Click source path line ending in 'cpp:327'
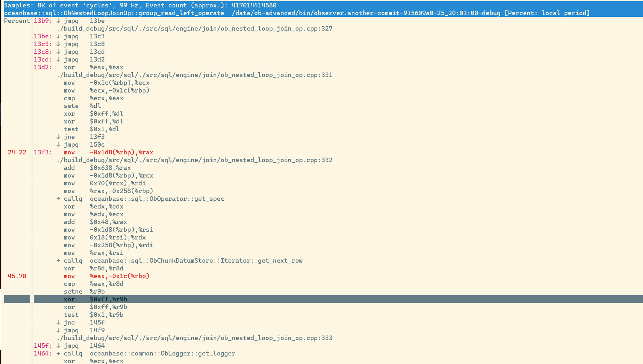Image resolution: width=643 pixels, height=364 pixels. [x=195, y=29]
